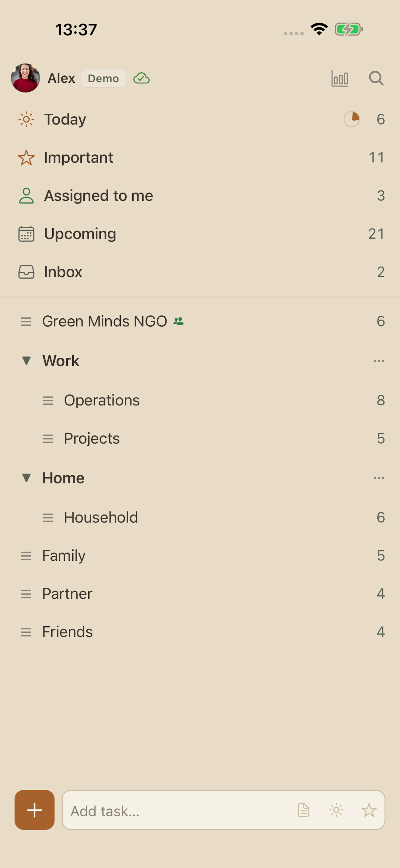Click the Demo badge next to Alex
400x868 pixels.
coord(103,78)
